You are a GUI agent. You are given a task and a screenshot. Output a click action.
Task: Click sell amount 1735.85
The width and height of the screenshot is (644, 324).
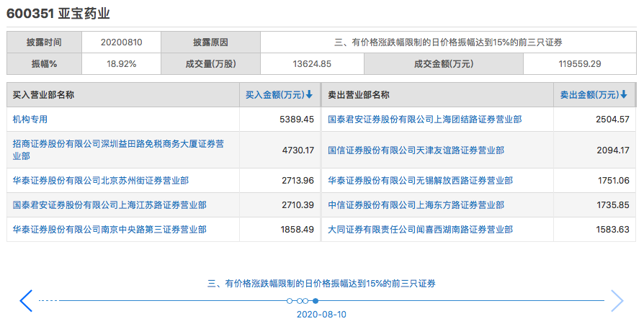pos(613,205)
